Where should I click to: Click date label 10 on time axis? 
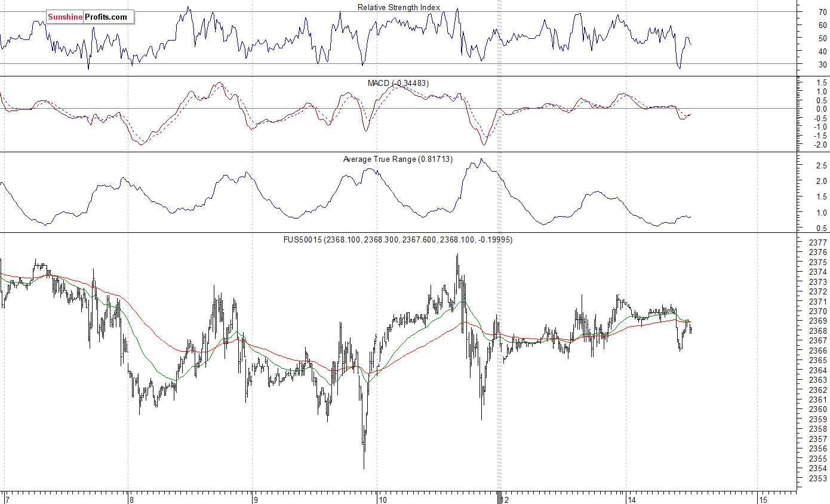tap(382, 499)
